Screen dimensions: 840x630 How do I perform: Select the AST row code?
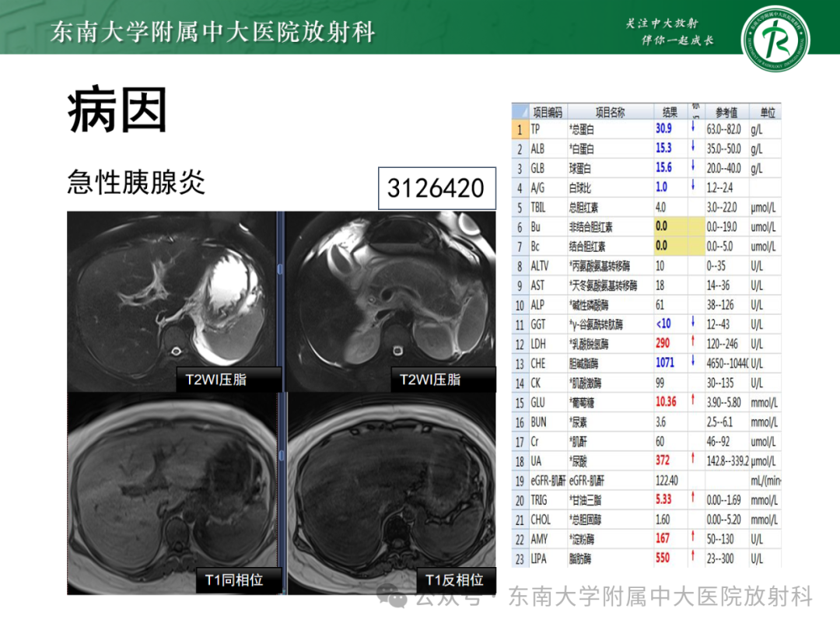537,285
